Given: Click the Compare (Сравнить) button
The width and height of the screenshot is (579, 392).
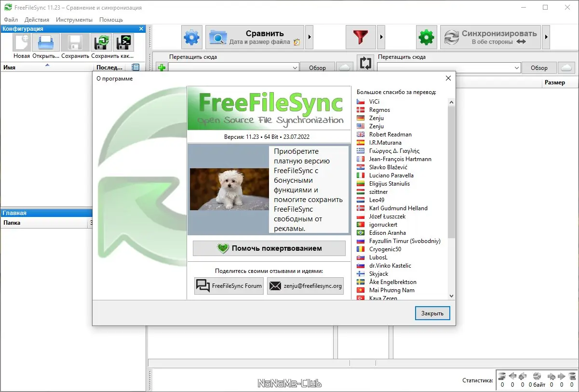Looking at the screenshot, I should click(256, 37).
